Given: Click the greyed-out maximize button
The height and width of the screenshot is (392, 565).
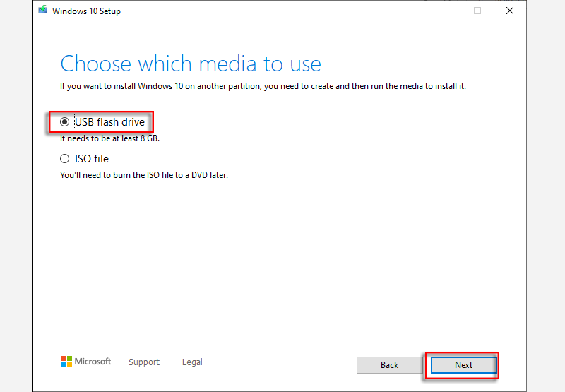Looking at the screenshot, I should click(477, 11).
